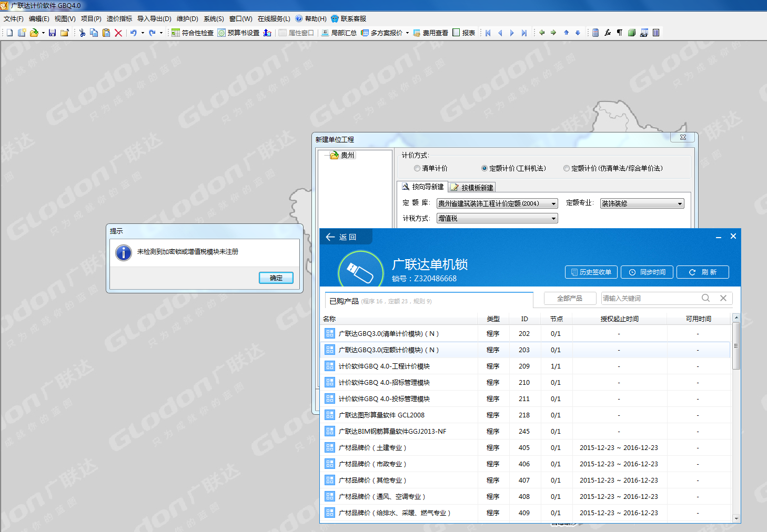767x532 pixels.
Task: Click the blue info icon in 提示 dialog
Action: (124, 252)
